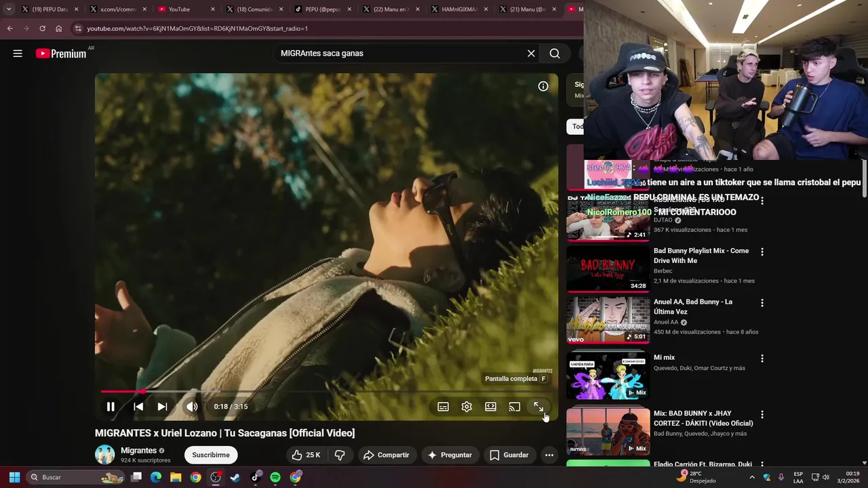
Task: Open the Mi mix title
Action: click(x=664, y=357)
